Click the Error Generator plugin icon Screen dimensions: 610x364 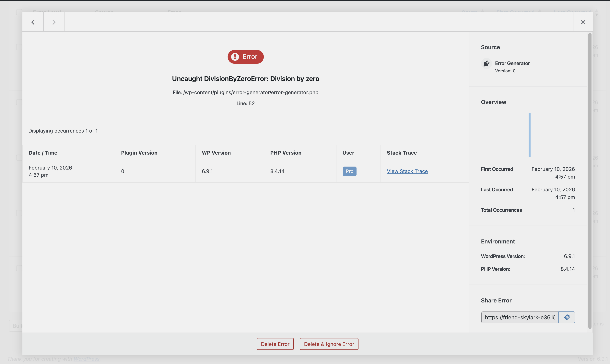(486, 64)
